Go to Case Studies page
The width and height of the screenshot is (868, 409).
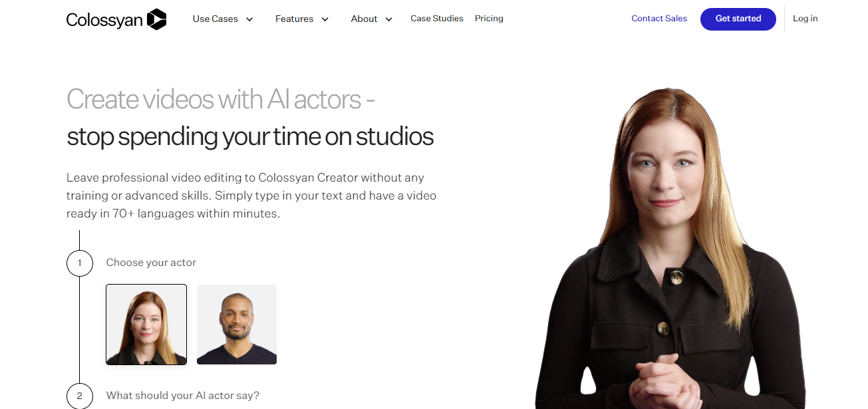click(437, 19)
